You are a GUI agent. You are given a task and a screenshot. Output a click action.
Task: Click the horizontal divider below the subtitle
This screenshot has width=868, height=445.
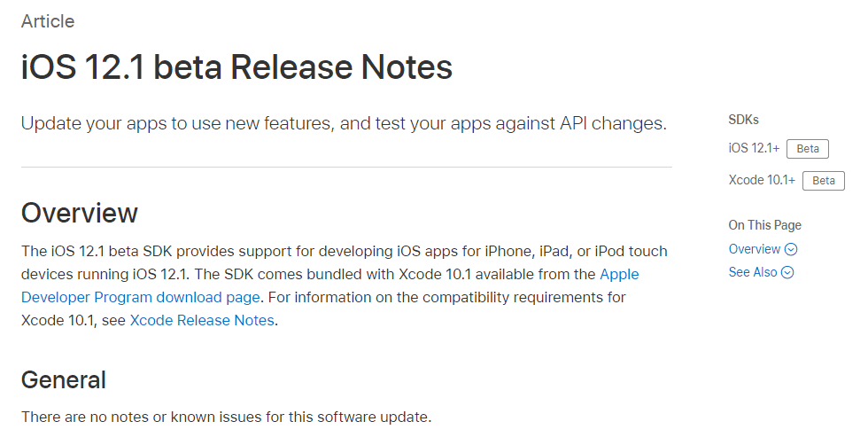(346, 167)
